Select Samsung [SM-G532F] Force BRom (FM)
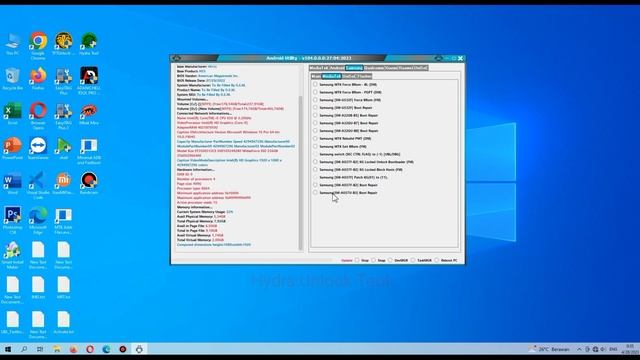Viewport: 640px width, 360px height. click(x=347, y=100)
